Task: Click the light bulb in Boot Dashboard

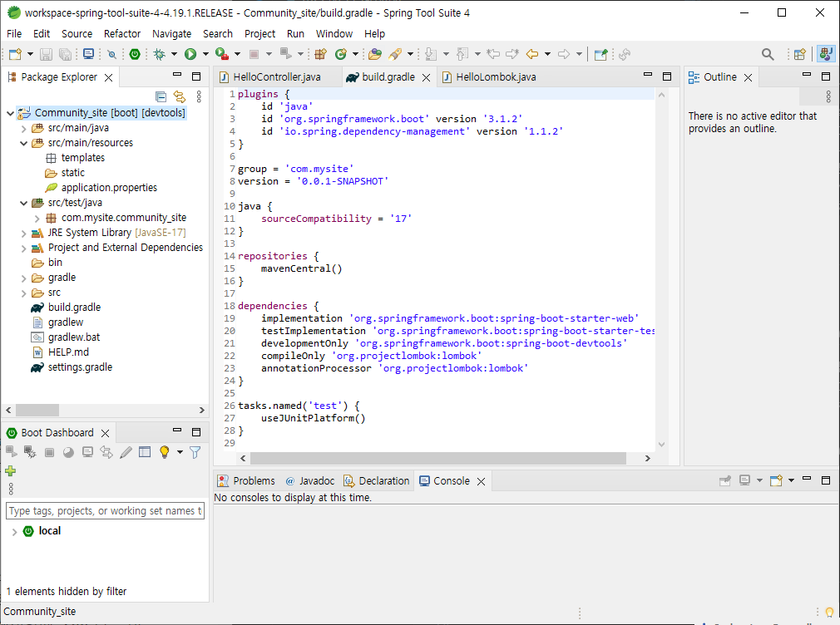Action: [165, 453]
